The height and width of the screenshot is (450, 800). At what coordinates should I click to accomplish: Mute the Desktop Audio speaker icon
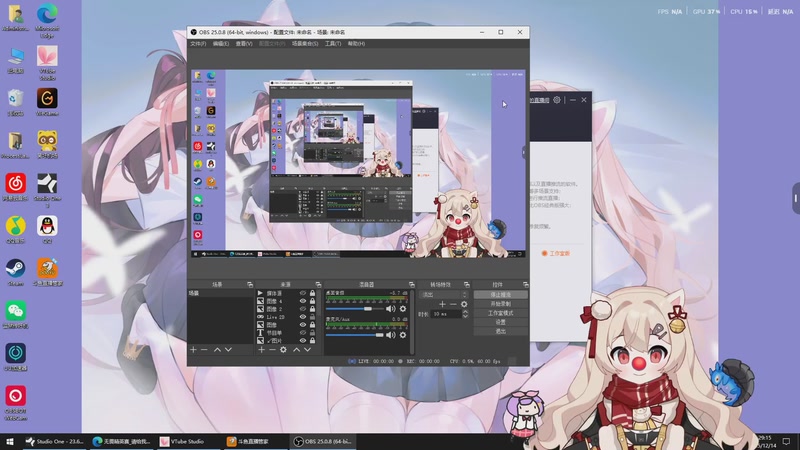[x=390, y=309]
